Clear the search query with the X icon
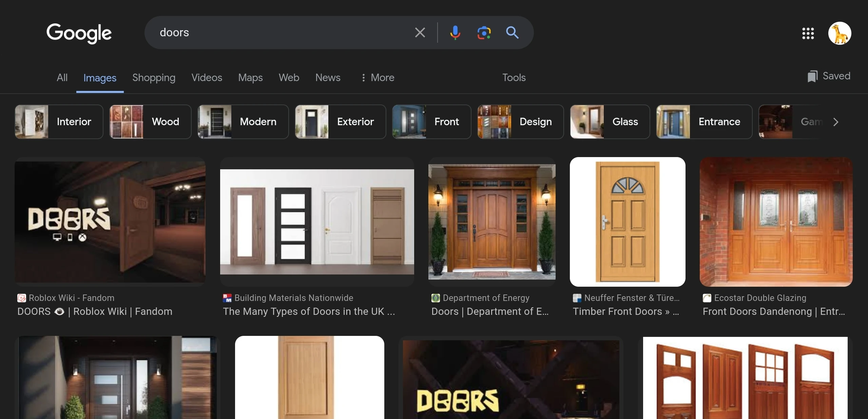868x419 pixels. click(x=420, y=33)
